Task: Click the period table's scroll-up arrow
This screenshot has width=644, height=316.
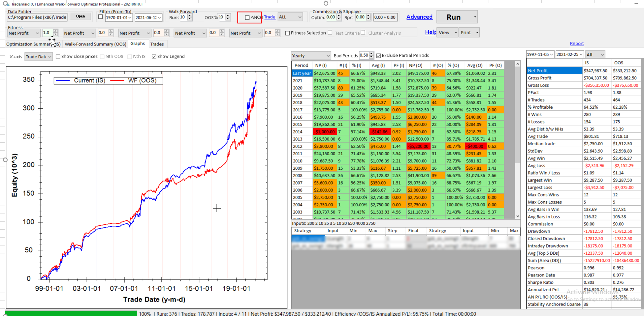Action: click(518, 64)
